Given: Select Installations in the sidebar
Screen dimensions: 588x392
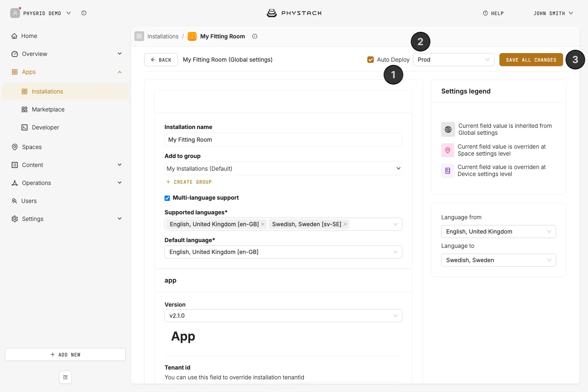Looking at the screenshot, I should pyautogui.click(x=65, y=91).
